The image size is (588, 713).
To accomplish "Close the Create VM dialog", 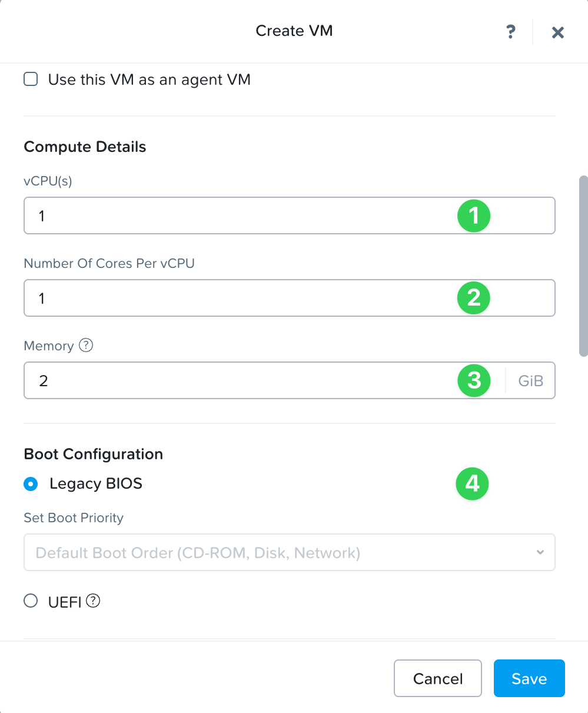I will tap(558, 32).
